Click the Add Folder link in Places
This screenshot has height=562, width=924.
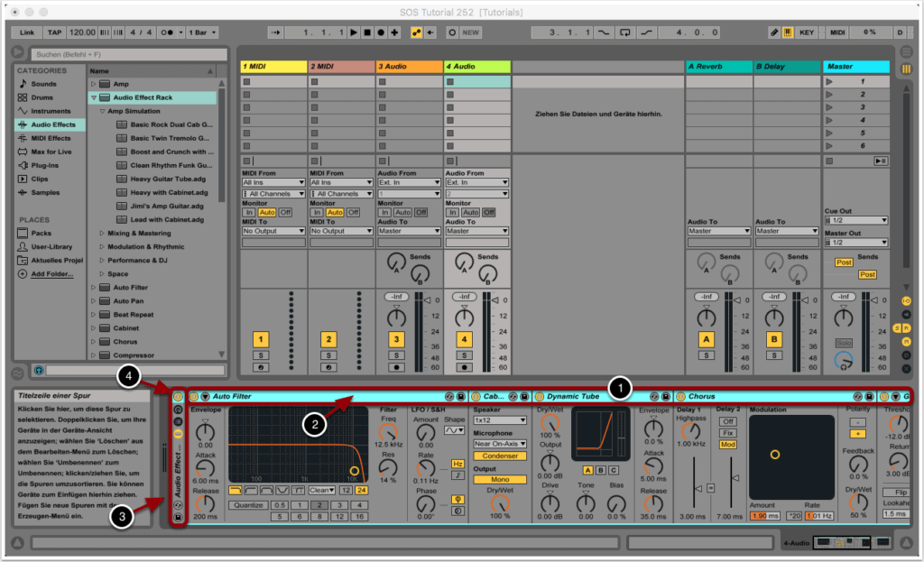click(52, 273)
